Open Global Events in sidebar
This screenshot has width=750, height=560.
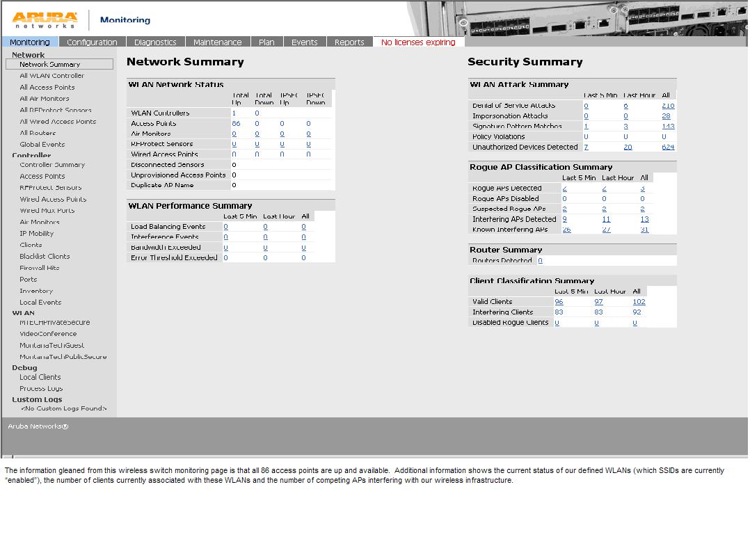tap(42, 145)
